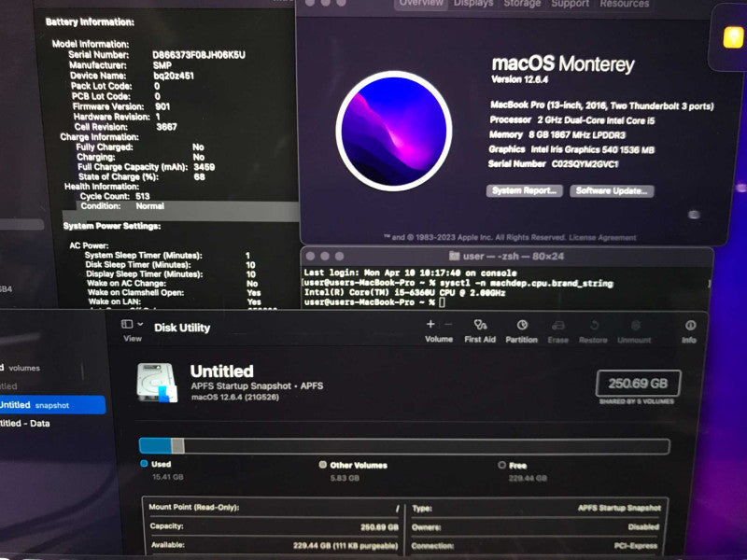Click the 'Type:' APFS Startup Snapshot row
This screenshot has height=560, width=747.
(x=536, y=508)
